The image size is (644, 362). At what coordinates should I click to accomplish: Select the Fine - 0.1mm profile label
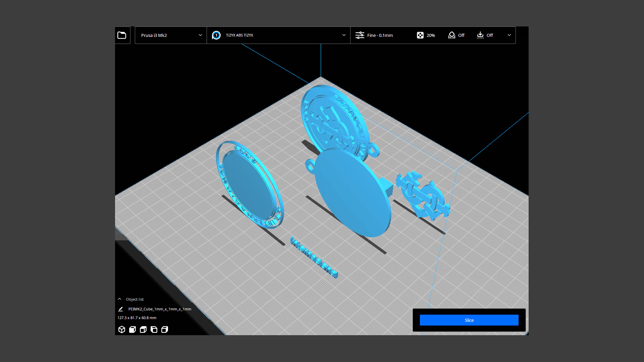(380, 35)
